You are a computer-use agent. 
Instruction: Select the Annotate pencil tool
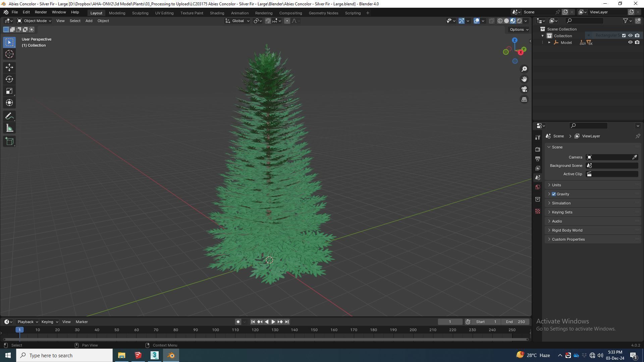pyautogui.click(x=9, y=116)
